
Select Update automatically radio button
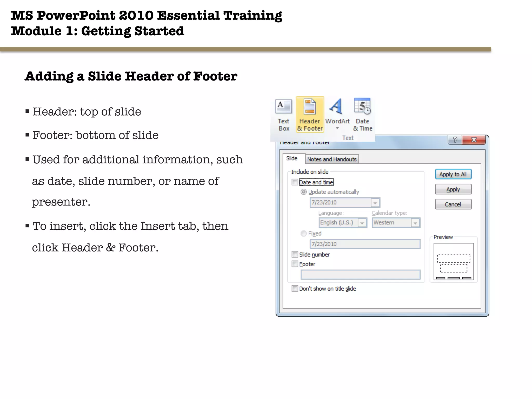[x=303, y=192]
